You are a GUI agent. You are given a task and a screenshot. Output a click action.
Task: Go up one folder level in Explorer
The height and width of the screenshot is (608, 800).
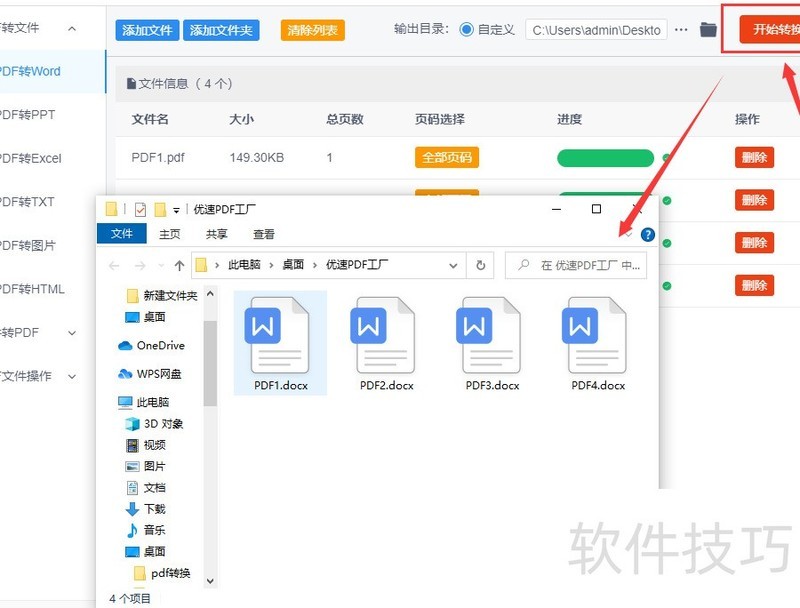click(179, 265)
